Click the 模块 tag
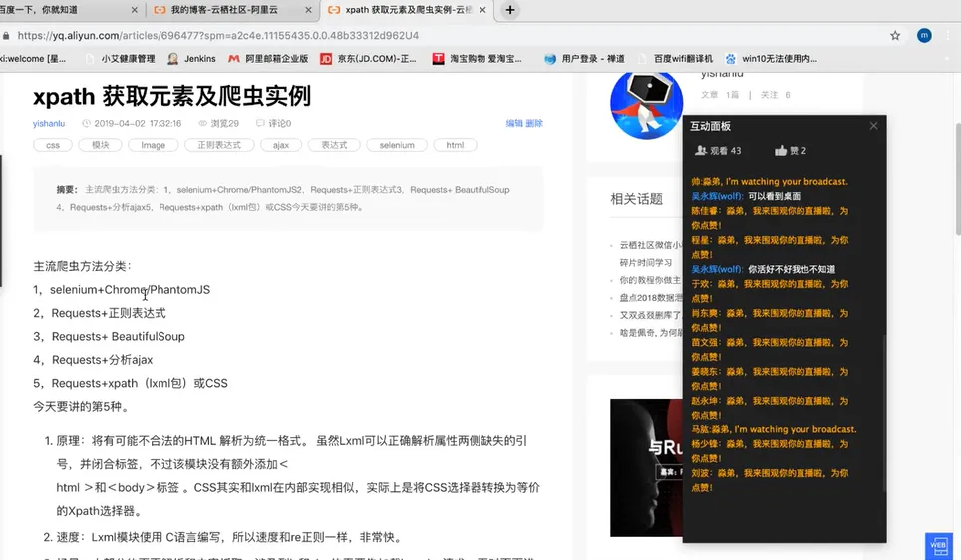Image resolution: width=961 pixels, height=560 pixels. click(x=100, y=145)
